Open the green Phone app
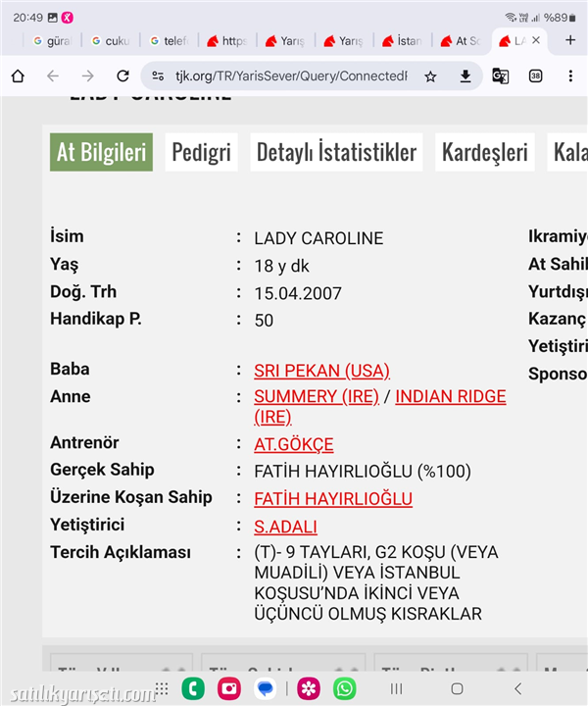Screen dimensions: 588x706 tap(193, 688)
